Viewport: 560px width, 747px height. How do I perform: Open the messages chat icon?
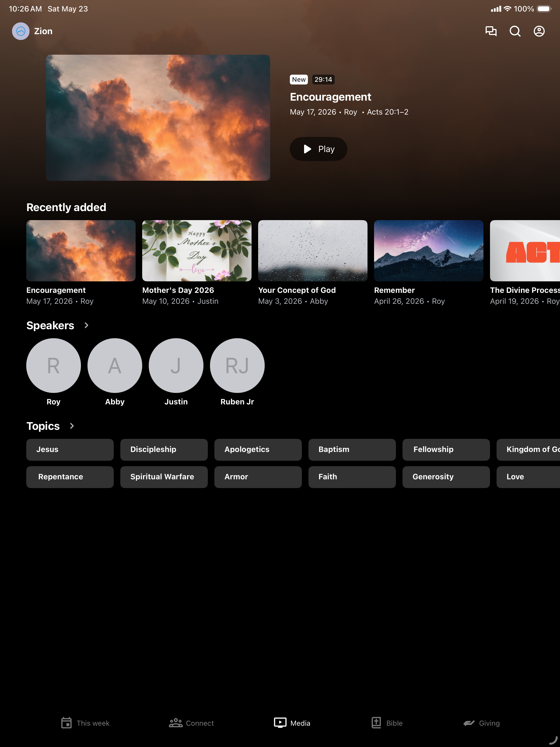tap(491, 31)
